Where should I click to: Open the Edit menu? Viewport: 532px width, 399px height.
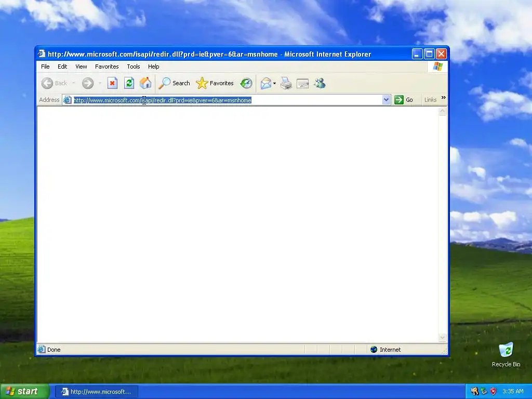point(62,66)
